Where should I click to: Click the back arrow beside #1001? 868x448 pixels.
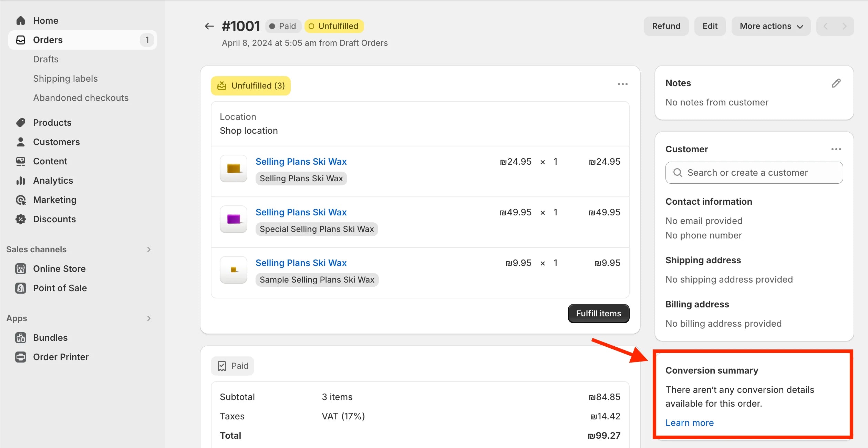209,26
